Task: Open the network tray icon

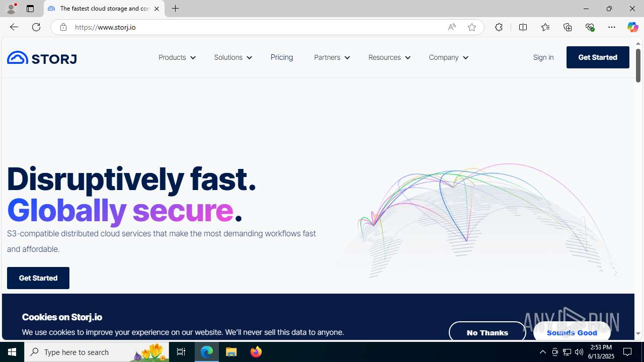Action: point(567,352)
